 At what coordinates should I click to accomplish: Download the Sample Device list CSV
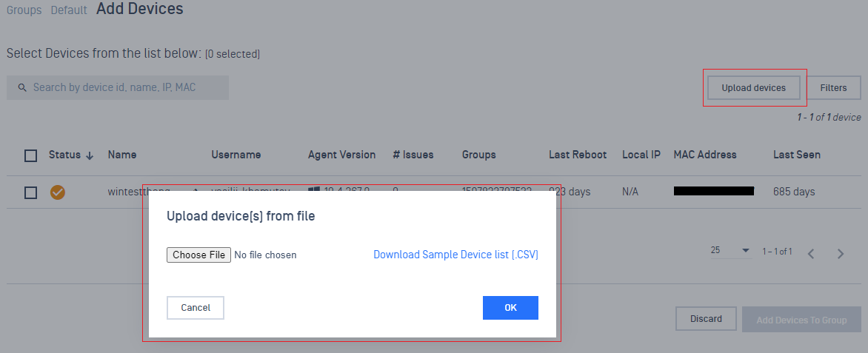tap(455, 255)
